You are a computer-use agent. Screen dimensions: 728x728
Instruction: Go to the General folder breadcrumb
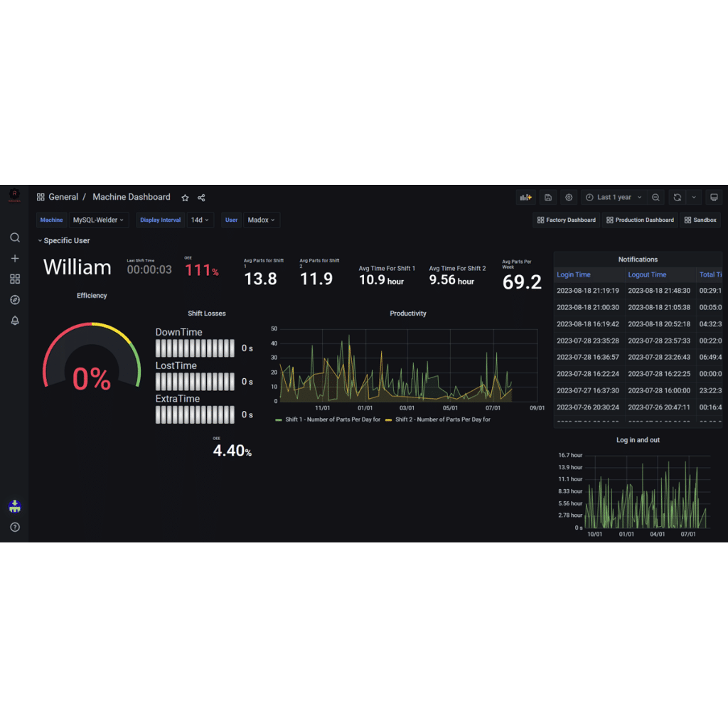pos(63,198)
